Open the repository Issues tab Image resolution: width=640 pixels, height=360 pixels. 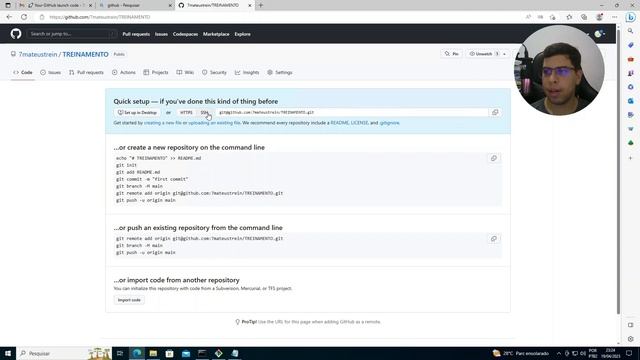pos(51,73)
